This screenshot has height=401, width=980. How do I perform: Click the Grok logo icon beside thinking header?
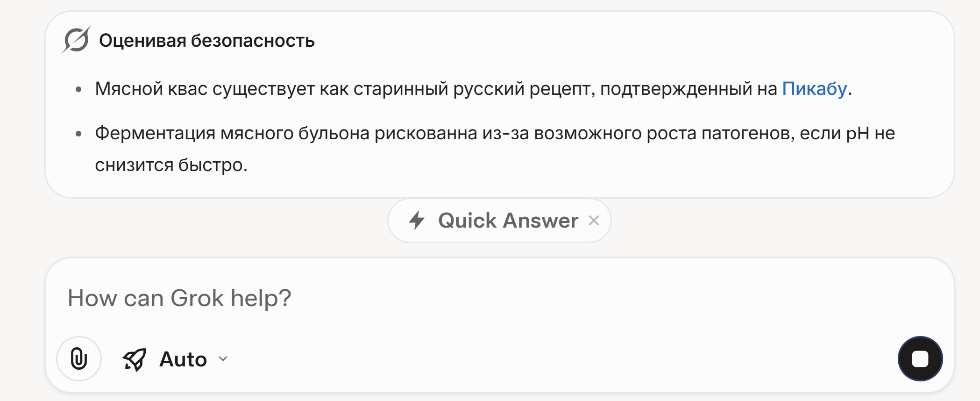click(x=76, y=40)
